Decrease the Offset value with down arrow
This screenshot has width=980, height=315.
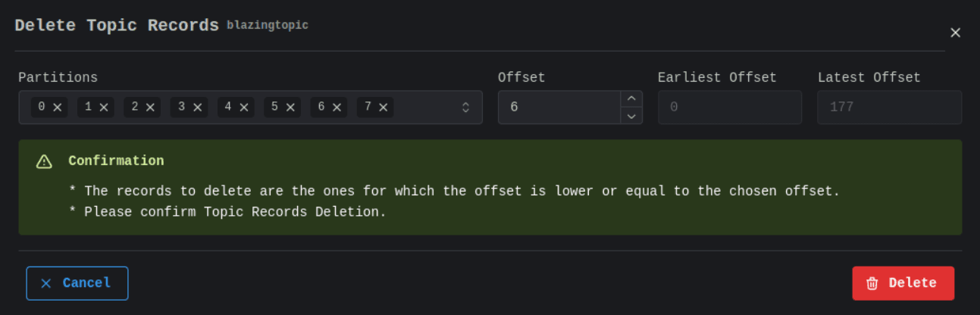(631, 116)
